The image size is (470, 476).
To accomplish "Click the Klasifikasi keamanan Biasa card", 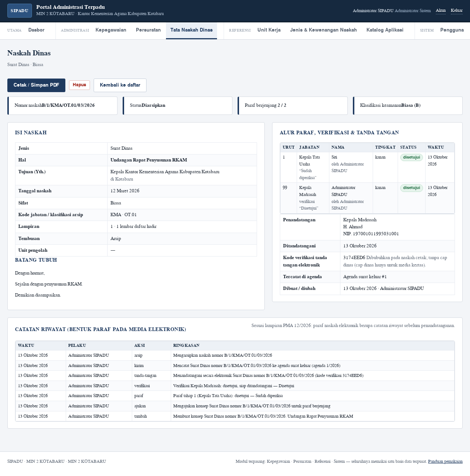I will 408,106.
